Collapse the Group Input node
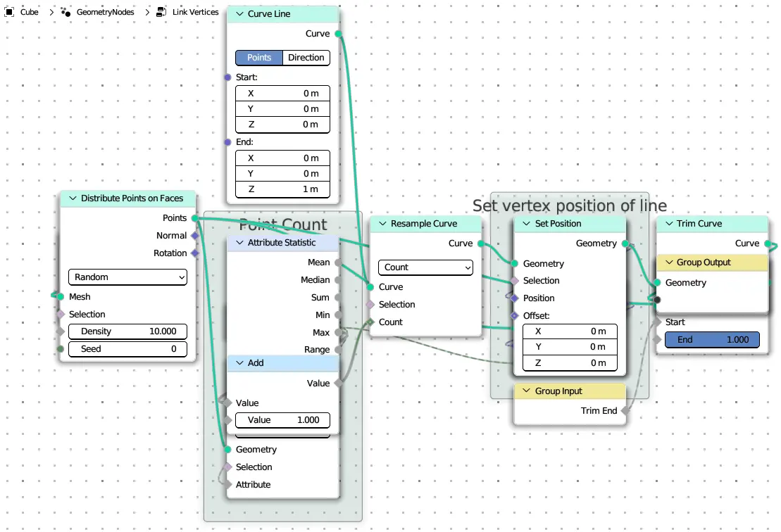781x532 pixels. click(527, 391)
